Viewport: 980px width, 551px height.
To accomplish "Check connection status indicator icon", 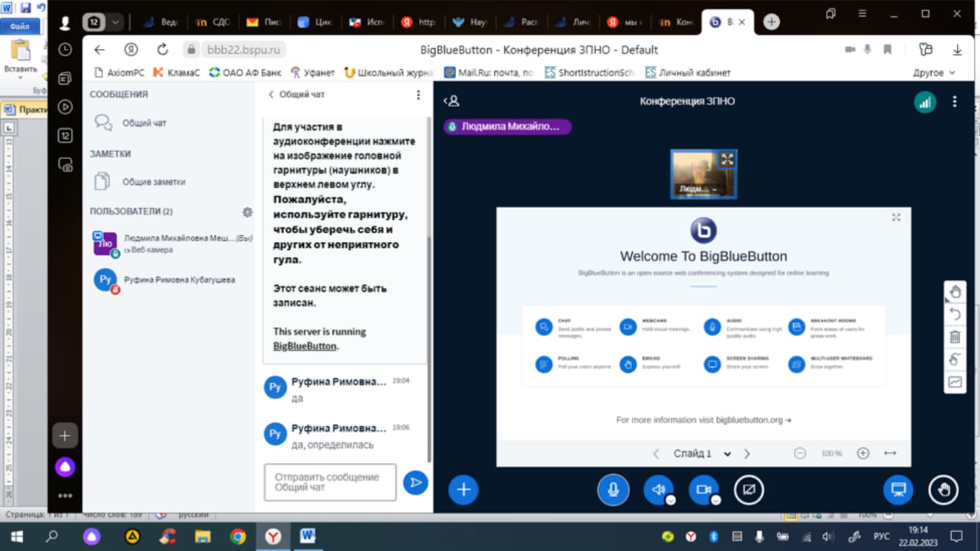I will [925, 102].
